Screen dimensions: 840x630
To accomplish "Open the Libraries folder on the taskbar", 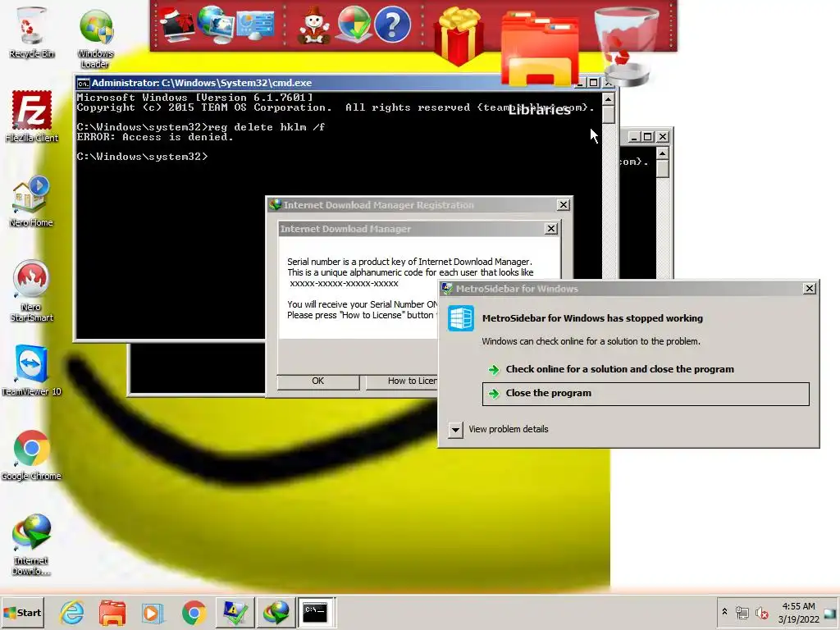I will tap(112, 612).
